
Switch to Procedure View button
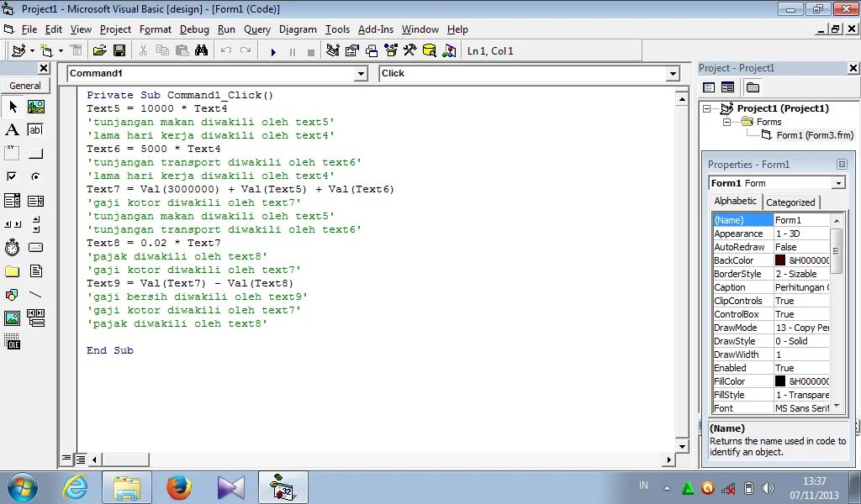click(66, 459)
